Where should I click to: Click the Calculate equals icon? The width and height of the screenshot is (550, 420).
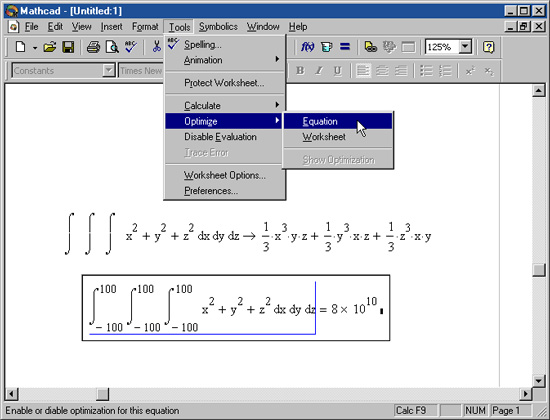(345, 47)
